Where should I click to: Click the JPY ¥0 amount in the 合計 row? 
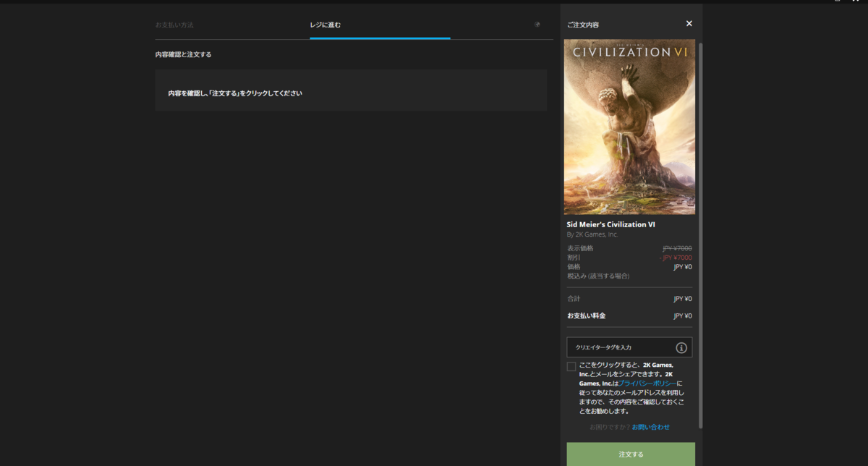click(683, 298)
